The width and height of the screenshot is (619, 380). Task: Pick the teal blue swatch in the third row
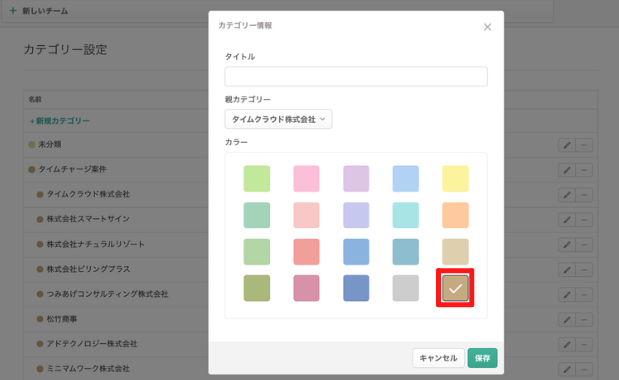(x=405, y=252)
